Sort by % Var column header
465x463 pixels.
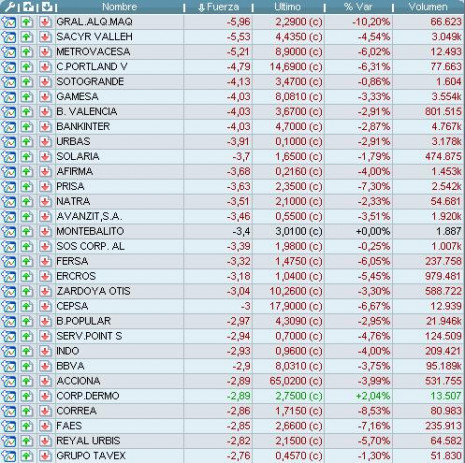tap(358, 7)
